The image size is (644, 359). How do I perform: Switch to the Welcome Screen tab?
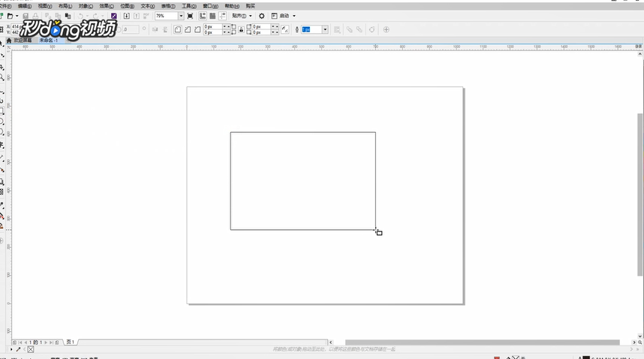coord(23,41)
